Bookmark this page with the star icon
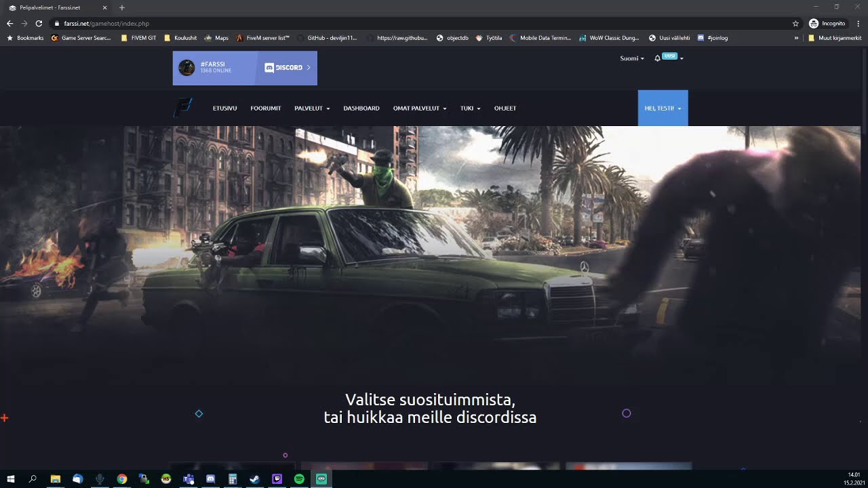868x488 pixels. [x=795, y=23]
